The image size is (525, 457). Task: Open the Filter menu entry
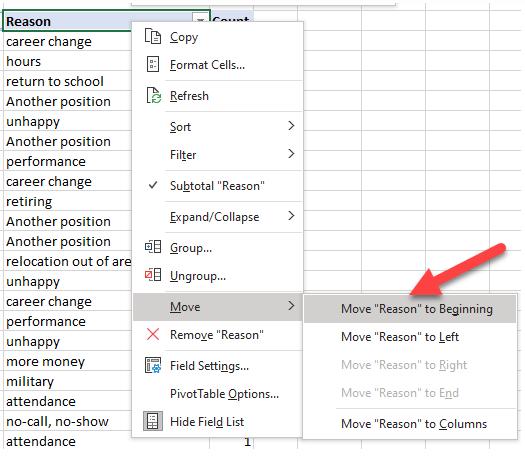coord(218,154)
